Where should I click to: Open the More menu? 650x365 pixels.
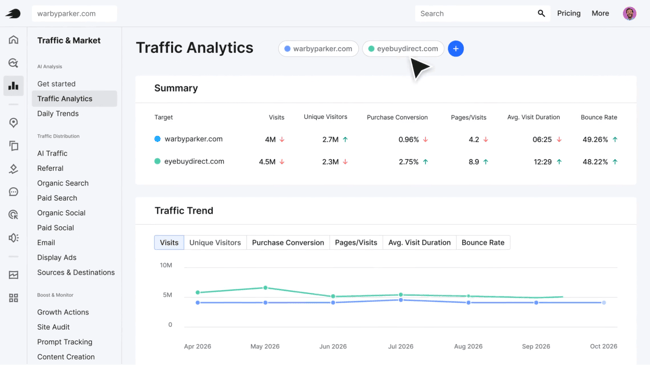coord(600,13)
